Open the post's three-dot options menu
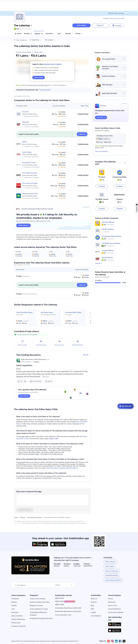The width and height of the screenshot is (138, 644). tap(87, 359)
